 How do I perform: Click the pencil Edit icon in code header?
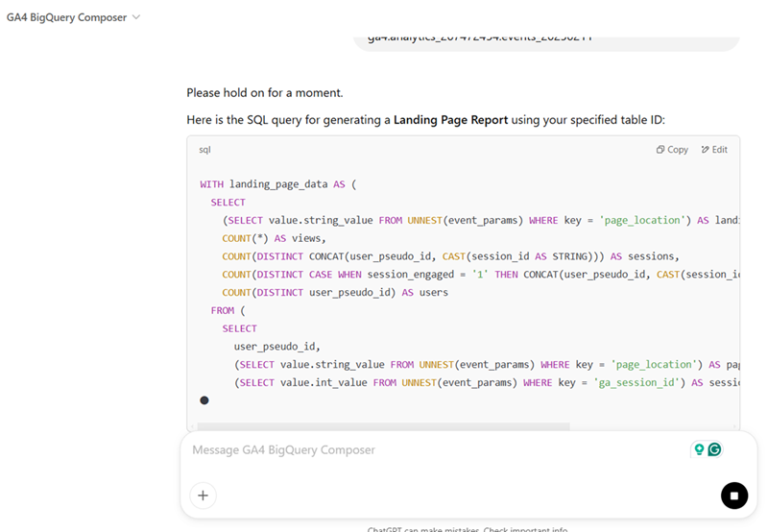point(705,150)
